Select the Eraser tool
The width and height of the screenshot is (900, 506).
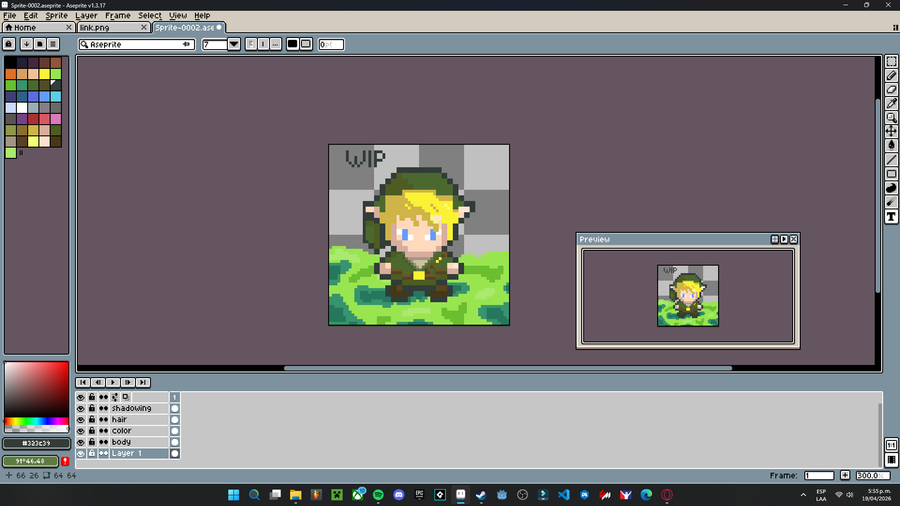click(x=891, y=89)
